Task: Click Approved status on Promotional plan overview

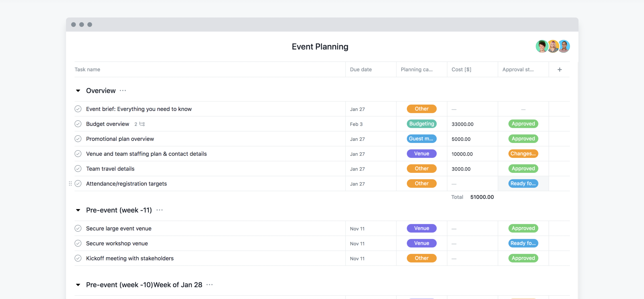Action: [x=523, y=139]
